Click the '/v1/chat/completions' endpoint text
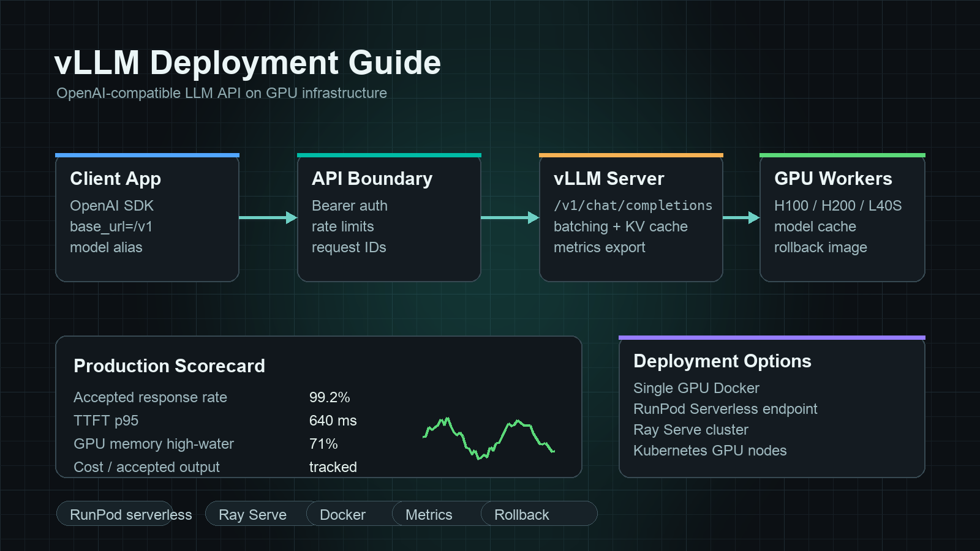Screen dimensions: 980x551 633,206
